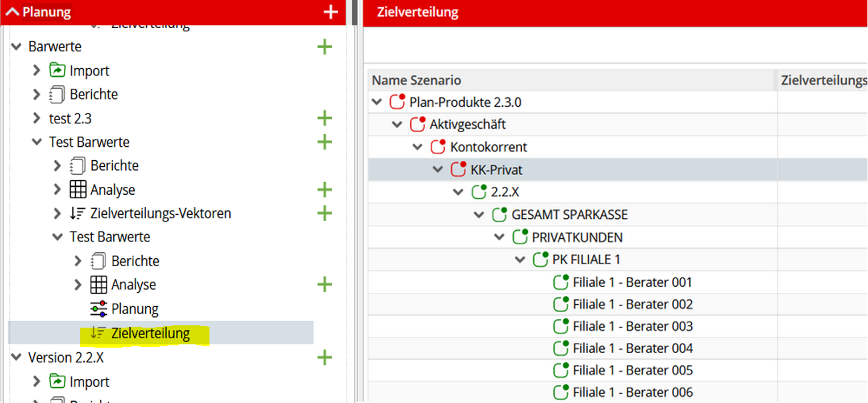Viewport: 868px width, 403px height.
Task: Open Zielverteilungs-Vektoren in the tree
Action: click(x=161, y=214)
